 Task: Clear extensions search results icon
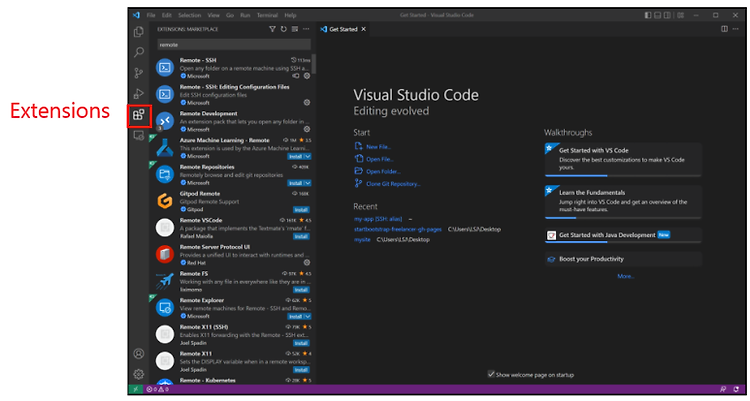tap(295, 29)
